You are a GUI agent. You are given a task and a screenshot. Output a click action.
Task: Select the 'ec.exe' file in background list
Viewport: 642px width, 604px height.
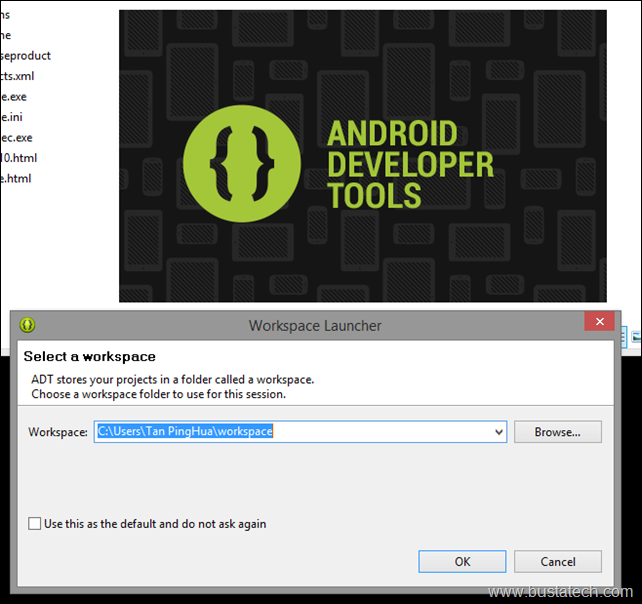pos(16,138)
